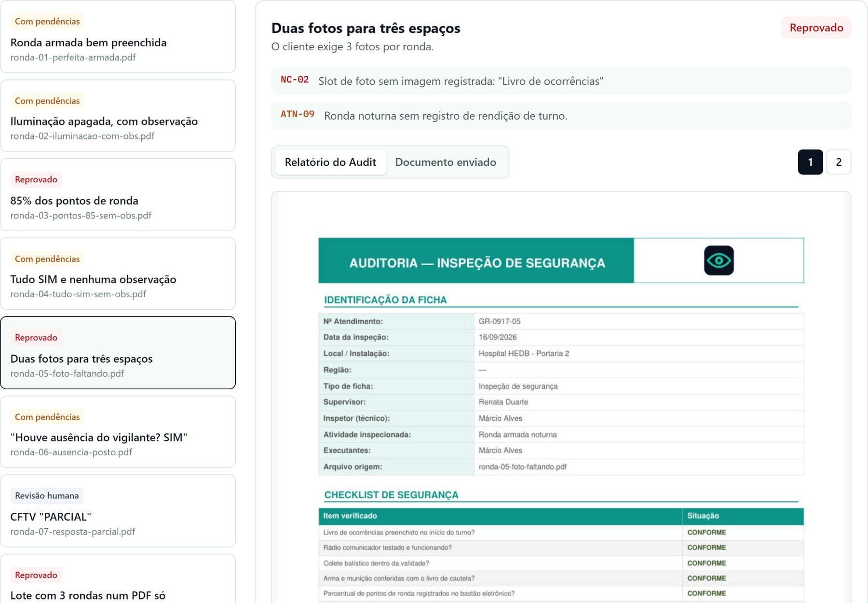Click the date 16/09/2026
This screenshot has height=603, width=868.
[x=498, y=337]
